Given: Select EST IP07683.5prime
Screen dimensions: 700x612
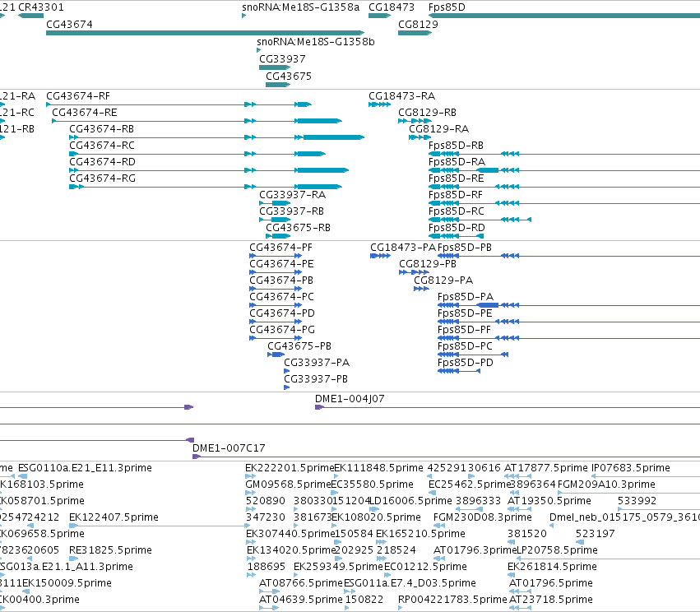Looking at the screenshot, I should (x=630, y=468).
